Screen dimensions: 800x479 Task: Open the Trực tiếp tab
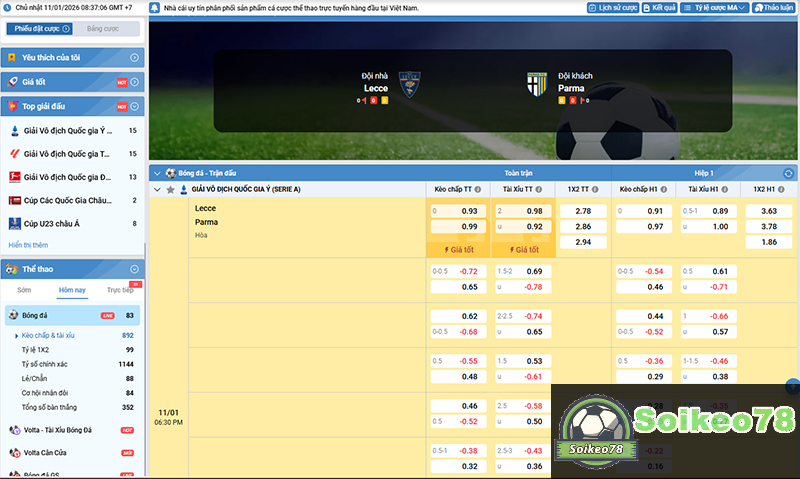tap(120, 290)
